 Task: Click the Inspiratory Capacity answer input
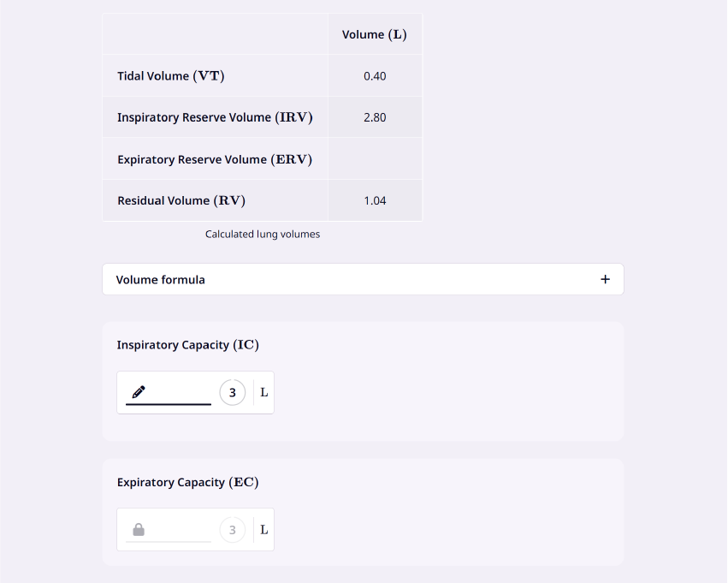(x=169, y=393)
